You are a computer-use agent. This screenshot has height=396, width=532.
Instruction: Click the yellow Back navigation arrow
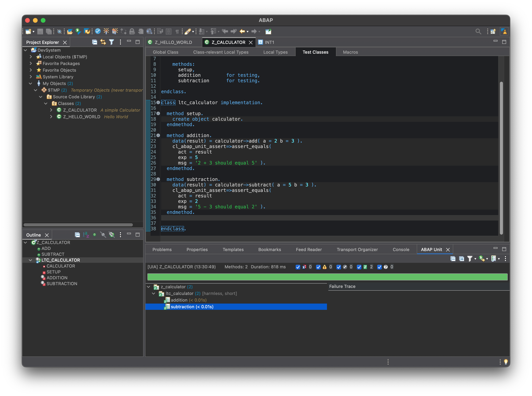(x=242, y=31)
